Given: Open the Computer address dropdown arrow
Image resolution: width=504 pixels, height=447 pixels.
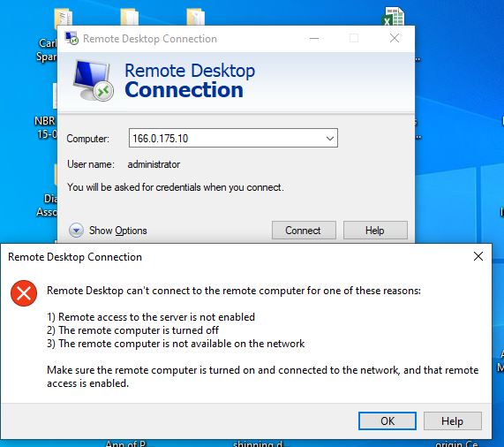Looking at the screenshot, I should (x=330, y=139).
